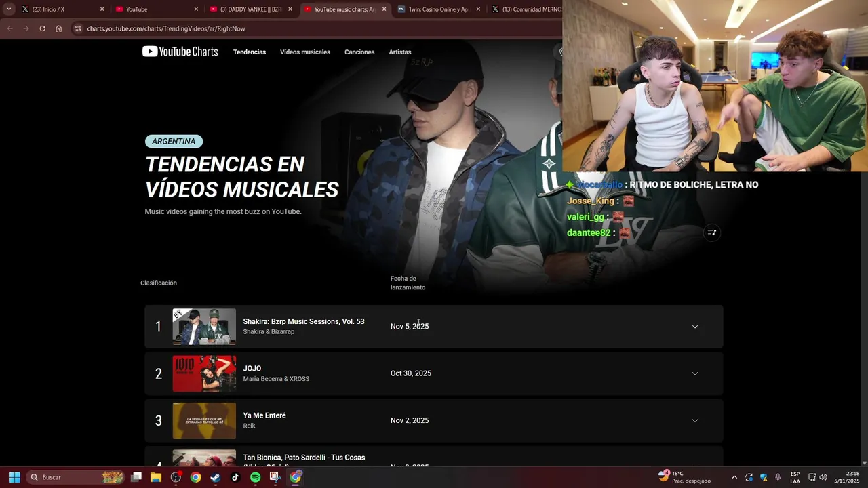This screenshot has width=868, height=488.
Task: Open the ESP LAA language switcher
Action: (795, 477)
